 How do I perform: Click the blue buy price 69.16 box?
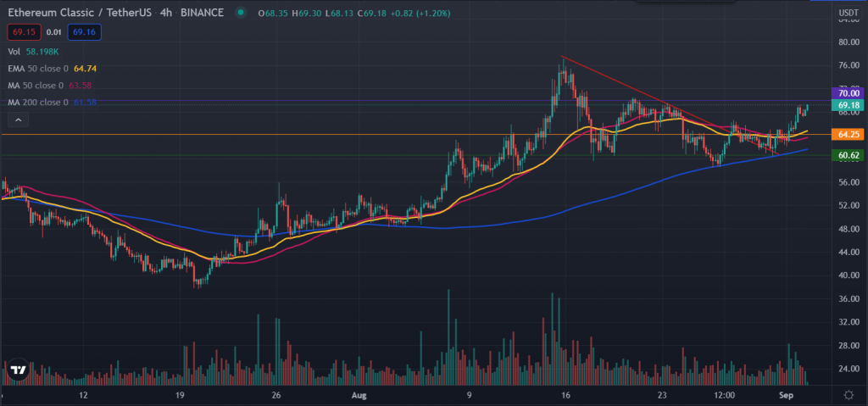84,33
